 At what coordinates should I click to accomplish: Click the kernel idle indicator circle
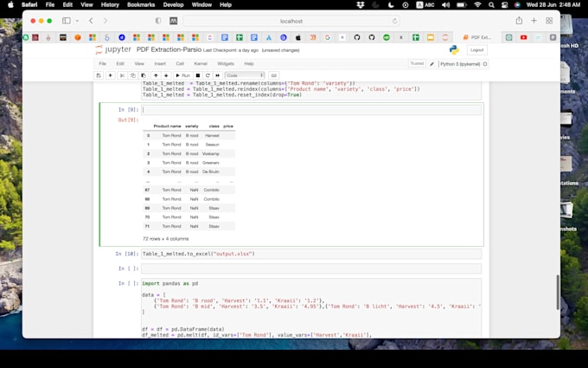click(485, 64)
